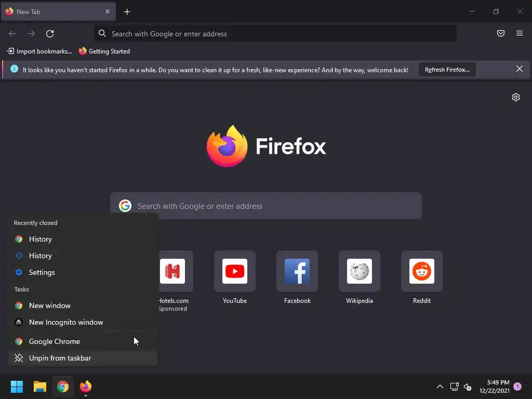This screenshot has width=532, height=399.
Task: Click the info icon in notification bar
Action: pyautogui.click(x=14, y=69)
